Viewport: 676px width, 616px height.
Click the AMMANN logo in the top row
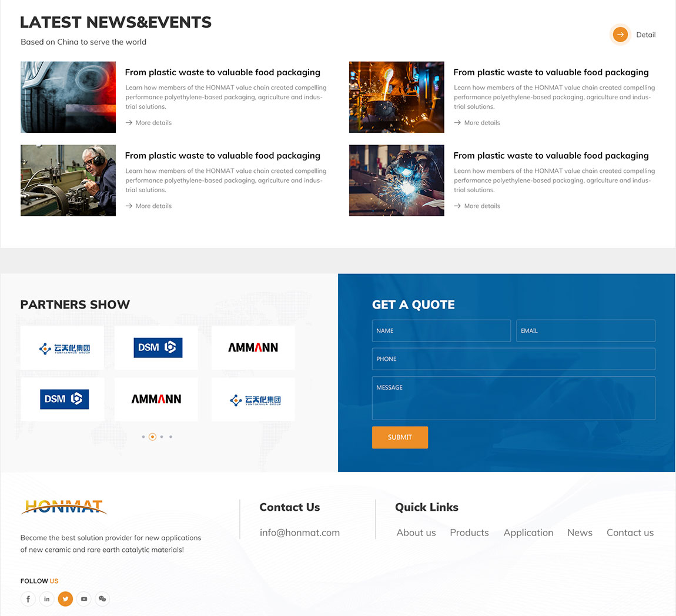click(x=253, y=348)
